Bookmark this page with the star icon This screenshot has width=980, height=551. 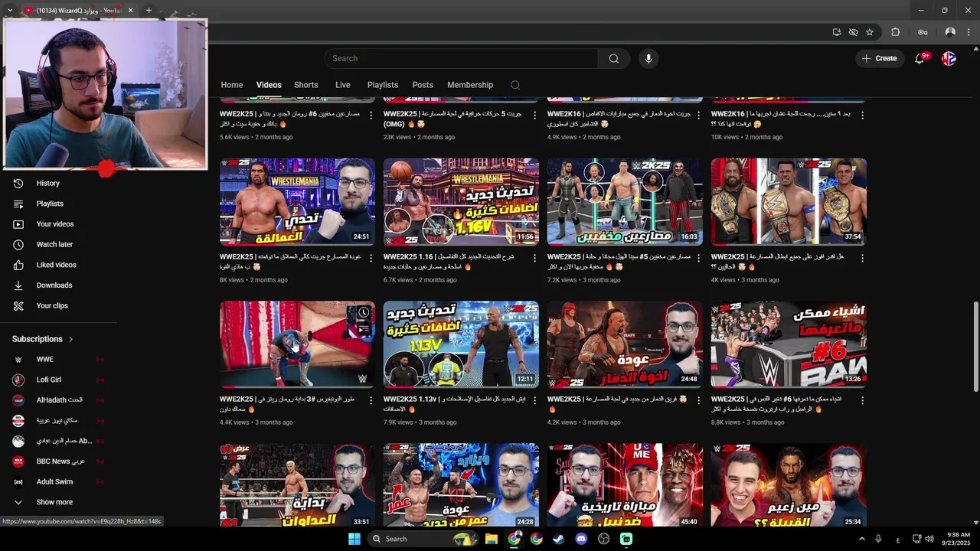[x=870, y=32]
